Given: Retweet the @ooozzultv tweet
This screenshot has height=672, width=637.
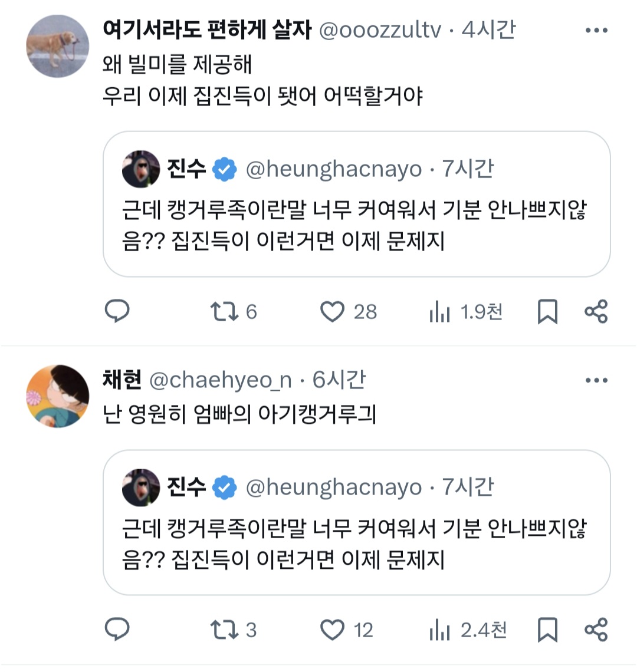Looking at the screenshot, I should pyautogui.click(x=225, y=311).
